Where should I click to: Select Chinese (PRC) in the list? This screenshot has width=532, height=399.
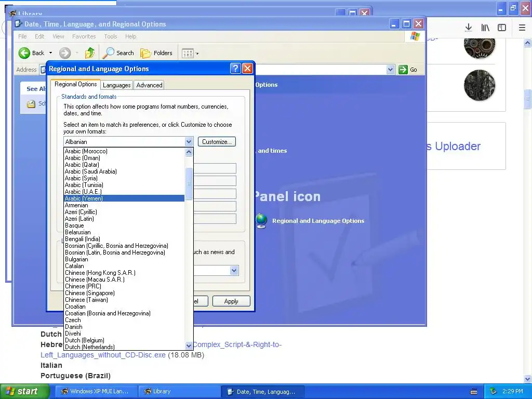click(124, 286)
